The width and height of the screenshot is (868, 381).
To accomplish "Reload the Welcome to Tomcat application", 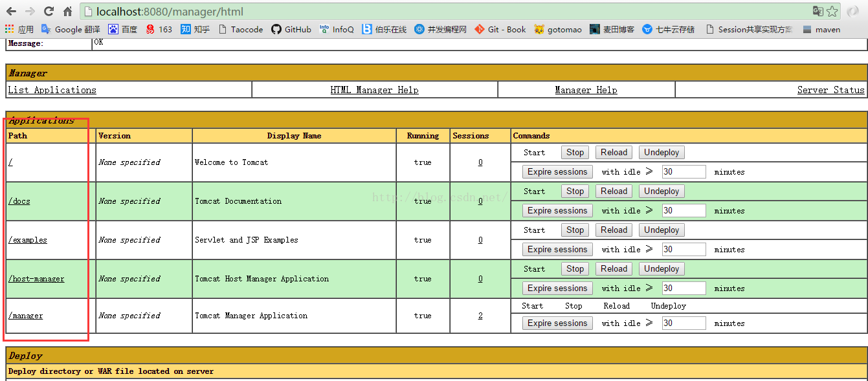I will pos(614,153).
